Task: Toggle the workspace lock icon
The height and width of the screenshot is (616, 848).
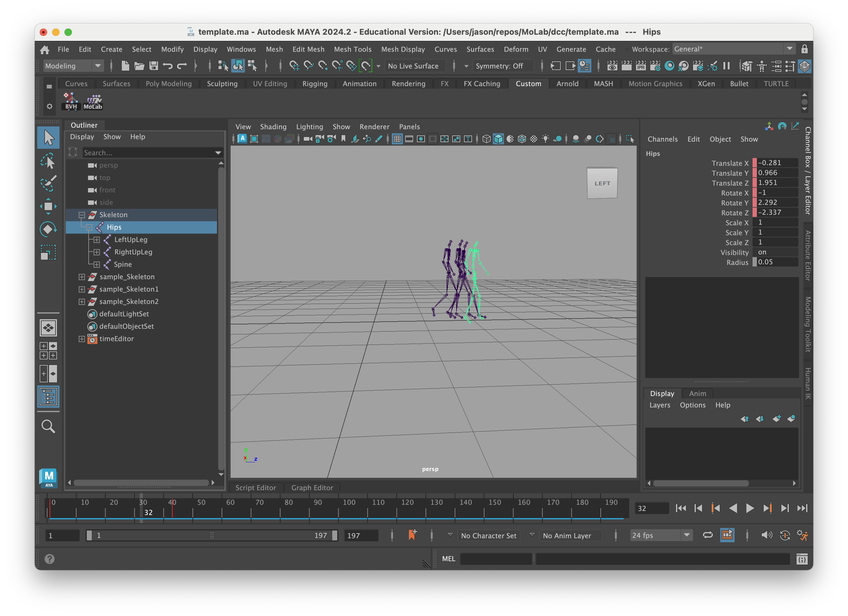Action: click(804, 49)
